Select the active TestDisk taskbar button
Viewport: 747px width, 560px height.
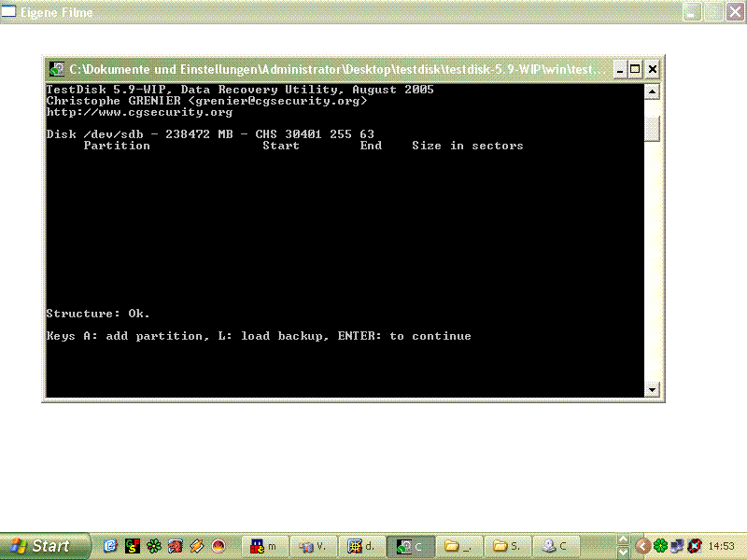(411, 546)
